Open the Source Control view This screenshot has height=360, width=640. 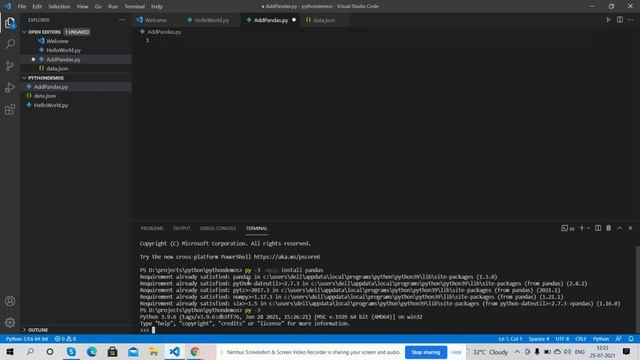tap(10, 66)
